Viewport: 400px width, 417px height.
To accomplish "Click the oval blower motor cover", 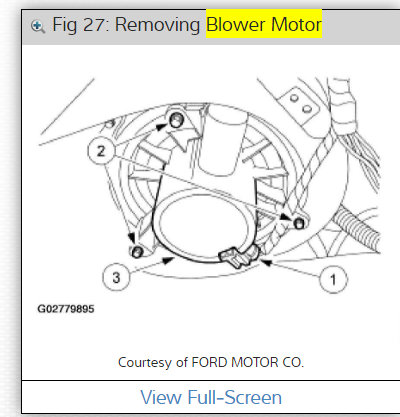I will (x=203, y=225).
